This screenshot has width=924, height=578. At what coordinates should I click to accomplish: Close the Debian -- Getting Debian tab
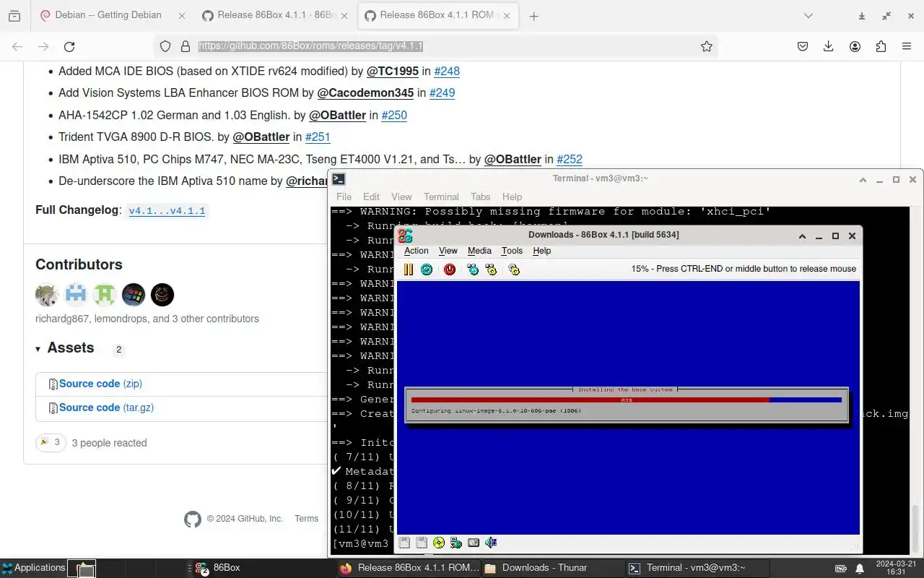(x=181, y=16)
